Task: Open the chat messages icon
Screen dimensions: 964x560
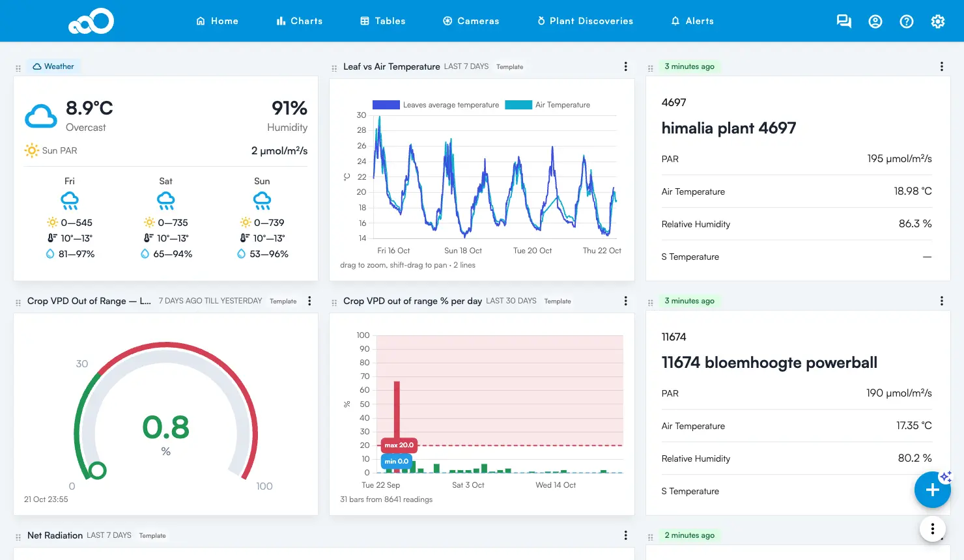Action: point(843,21)
